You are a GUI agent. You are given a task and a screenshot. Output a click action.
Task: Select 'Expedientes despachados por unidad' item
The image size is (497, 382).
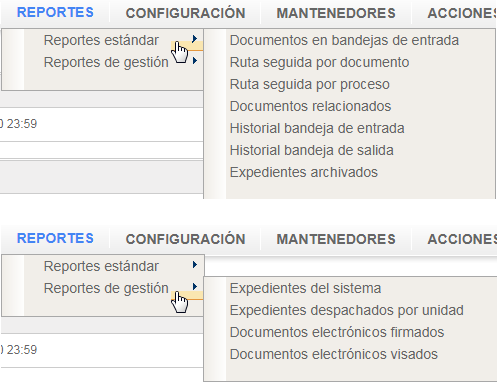347,310
